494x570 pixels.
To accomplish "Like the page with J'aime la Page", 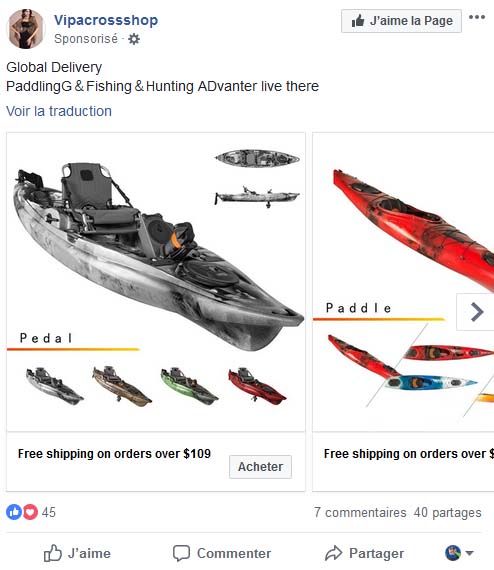I will pos(401,21).
